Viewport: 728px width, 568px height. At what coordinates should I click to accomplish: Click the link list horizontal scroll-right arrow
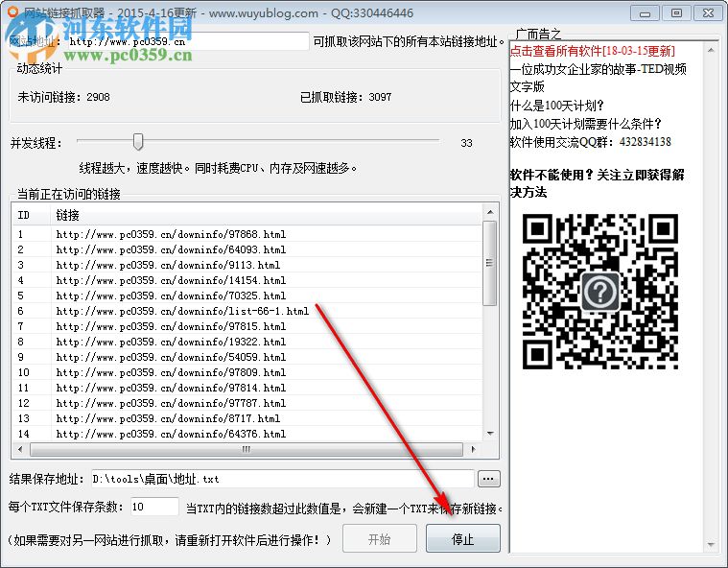pos(473,449)
